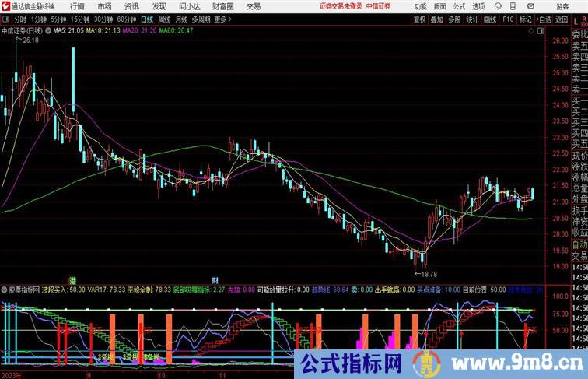Image resolution: width=588 pixels, height=379 pixels.
Task: Switch chart period to 周线
Action: [163, 19]
